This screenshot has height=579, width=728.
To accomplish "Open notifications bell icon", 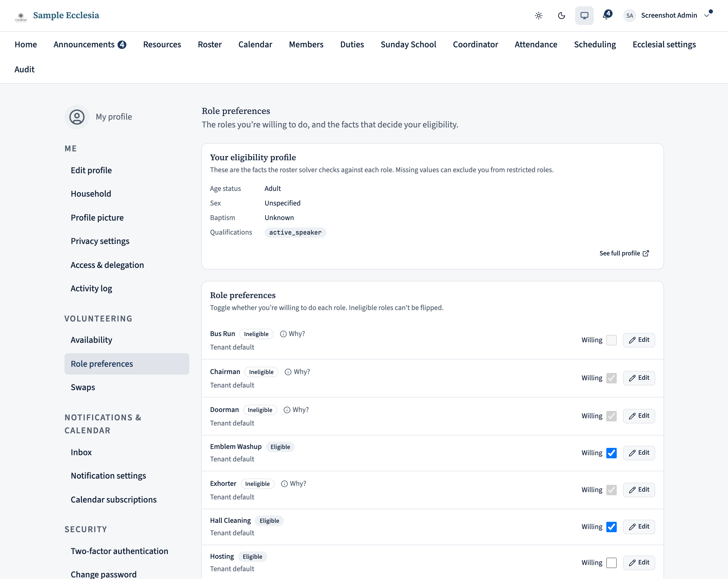I will 607,15.
